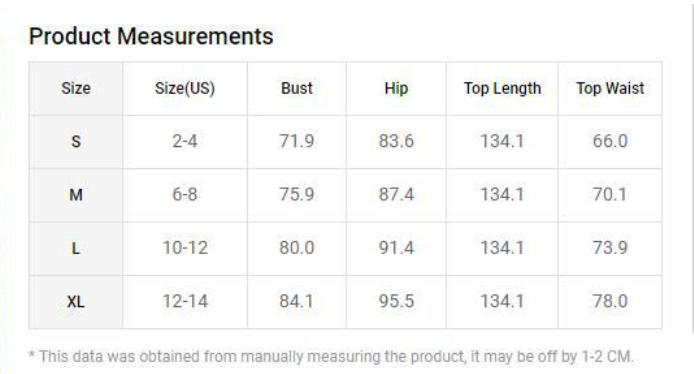Click the Product Measurements heading
The image size is (694, 374).
(x=151, y=36)
